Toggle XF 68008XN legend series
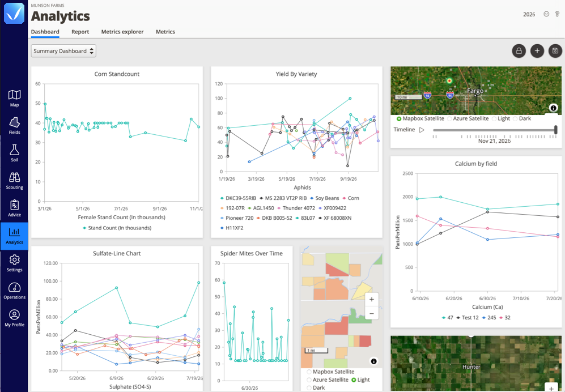 click(335, 218)
